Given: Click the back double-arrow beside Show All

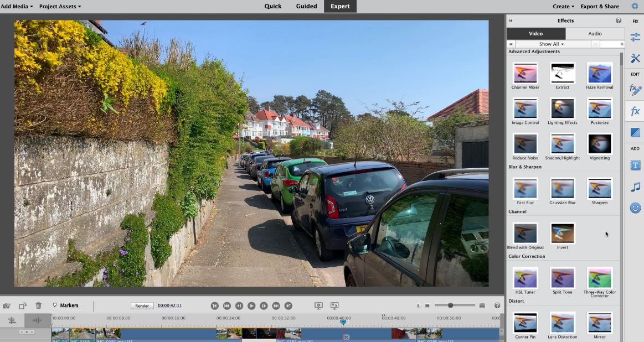Looking at the screenshot, I should click(511, 44).
